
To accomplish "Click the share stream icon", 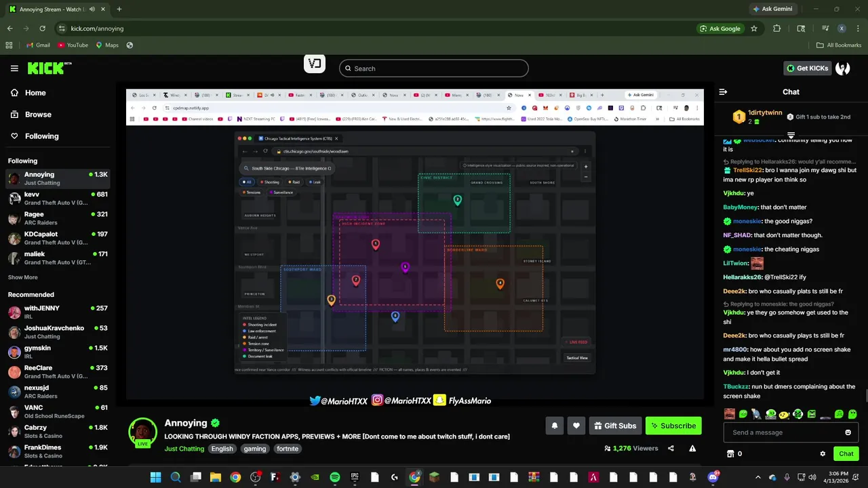I will [671, 448].
